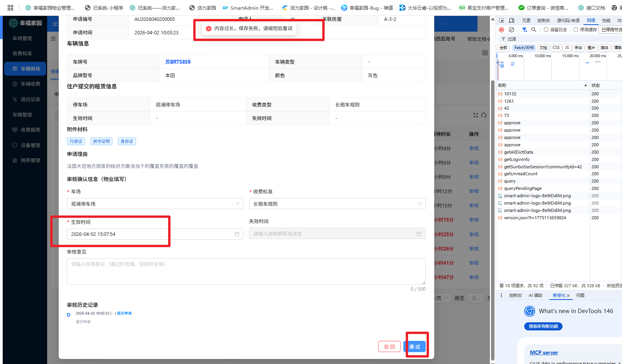The width and height of the screenshot is (622, 364).
Task: Toggle device toolbar emulation icon
Action: pyautogui.click(x=512, y=20)
